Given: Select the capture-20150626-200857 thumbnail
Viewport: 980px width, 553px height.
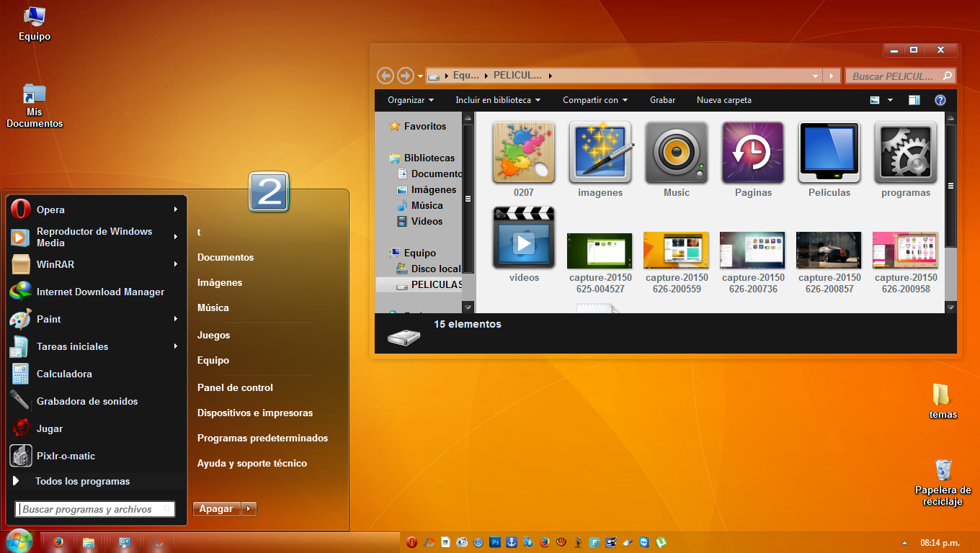Looking at the screenshot, I should point(829,250).
